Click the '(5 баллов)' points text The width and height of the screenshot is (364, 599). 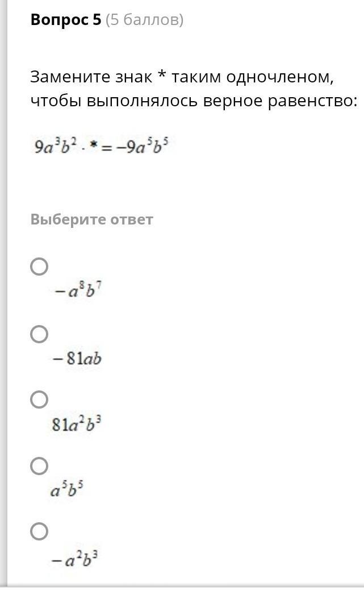(x=144, y=20)
